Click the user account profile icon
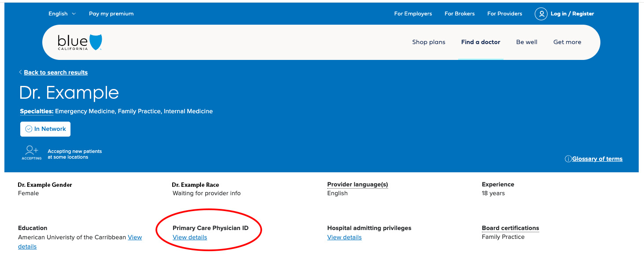This screenshot has height=260, width=644. pos(541,14)
